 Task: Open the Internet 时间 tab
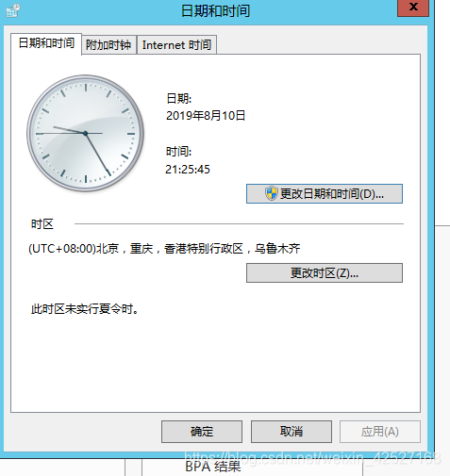coord(176,45)
